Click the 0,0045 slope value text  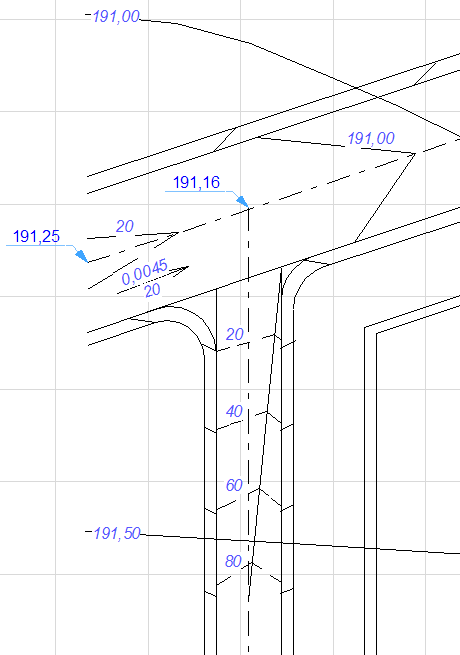pos(145,272)
